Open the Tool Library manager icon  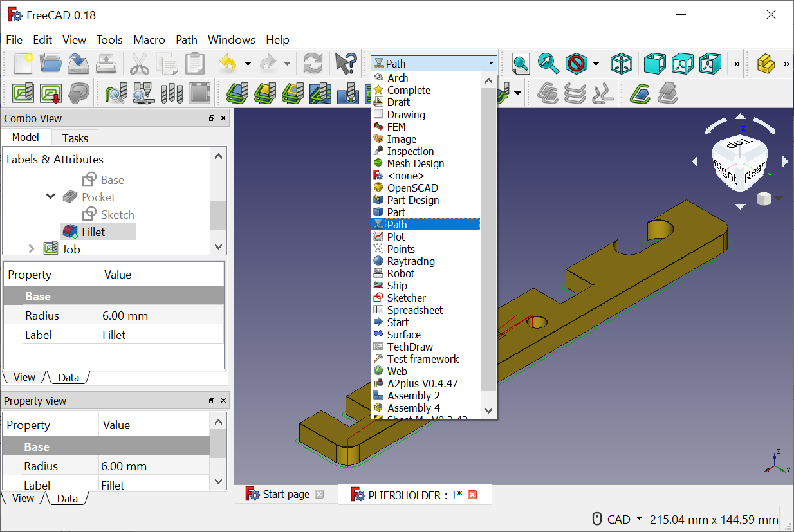pos(172,93)
